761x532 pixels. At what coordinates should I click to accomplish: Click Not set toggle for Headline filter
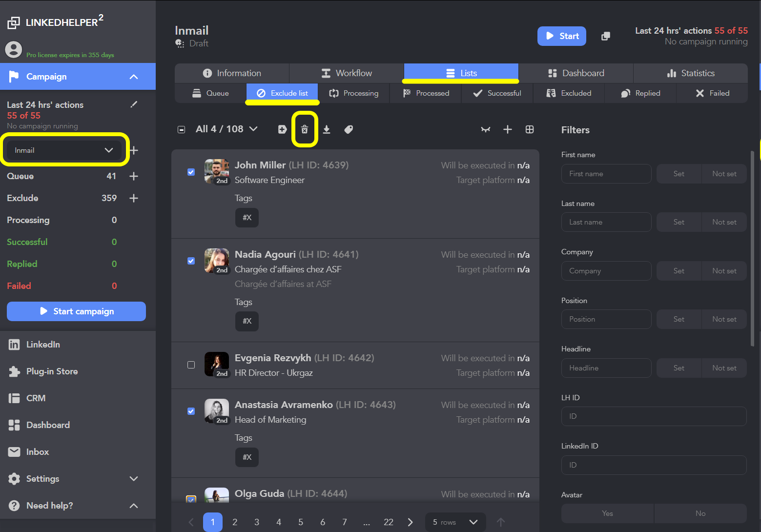[x=724, y=368]
